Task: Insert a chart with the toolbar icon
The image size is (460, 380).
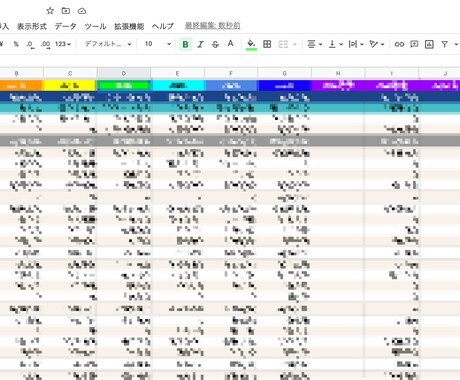Action: [429, 44]
